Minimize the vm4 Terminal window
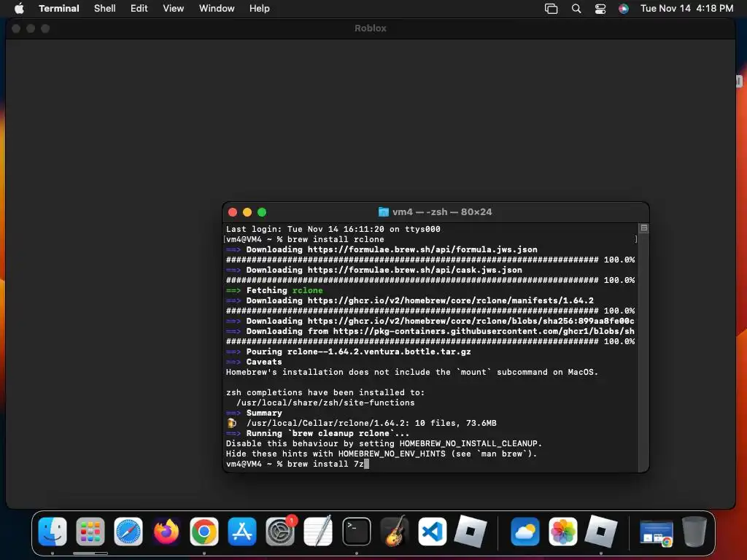Screen dimensions: 747x560 247,212
